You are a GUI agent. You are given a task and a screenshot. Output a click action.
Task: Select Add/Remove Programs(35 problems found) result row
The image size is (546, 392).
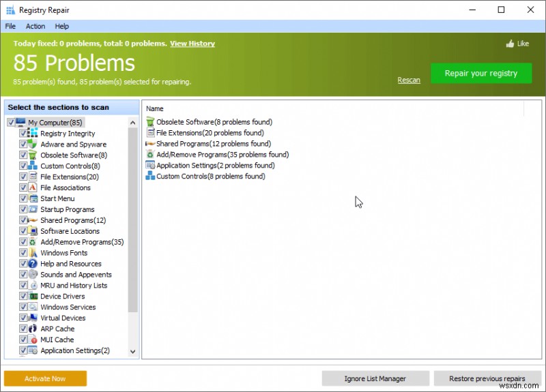coord(217,155)
